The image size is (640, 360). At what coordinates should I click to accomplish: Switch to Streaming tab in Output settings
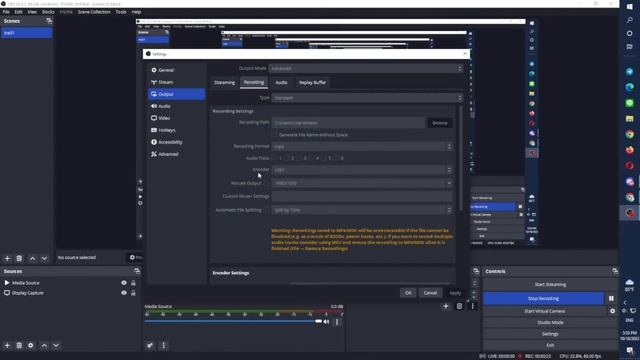224,82
